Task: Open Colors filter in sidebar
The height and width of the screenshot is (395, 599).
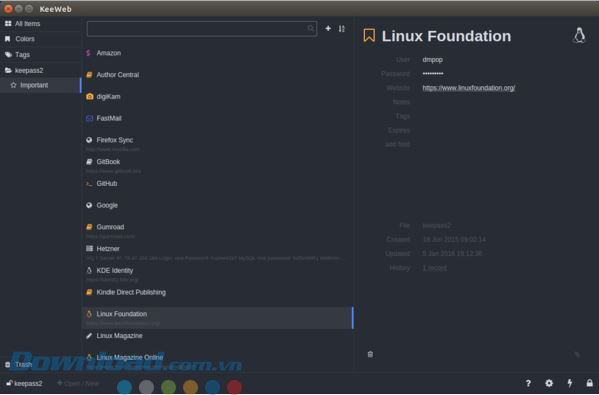Action: point(40,39)
